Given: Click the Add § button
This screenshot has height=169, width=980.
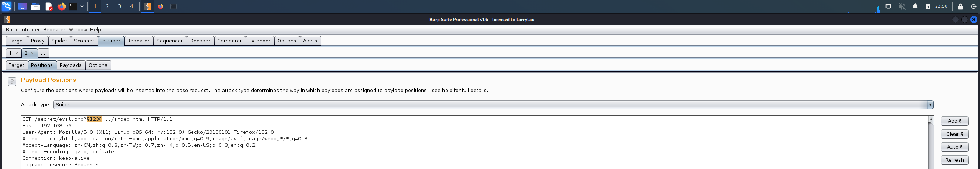Looking at the screenshot, I should tap(954, 121).
